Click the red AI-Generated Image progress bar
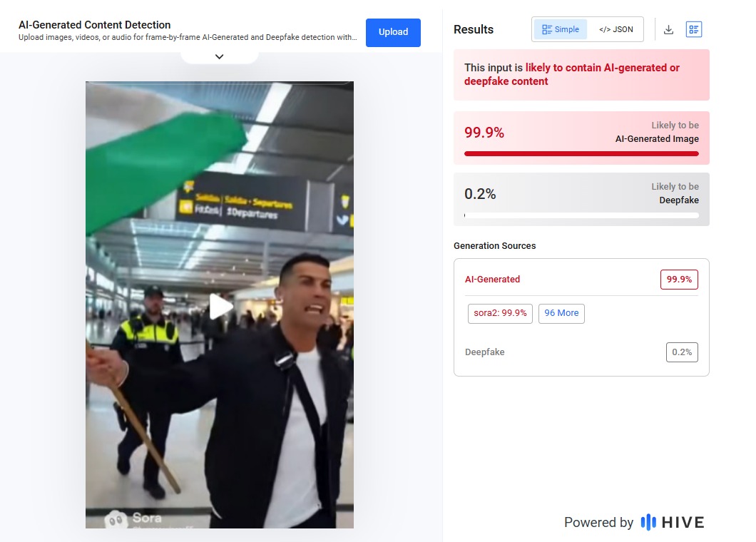This screenshot has height=542, width=756. 581,153
